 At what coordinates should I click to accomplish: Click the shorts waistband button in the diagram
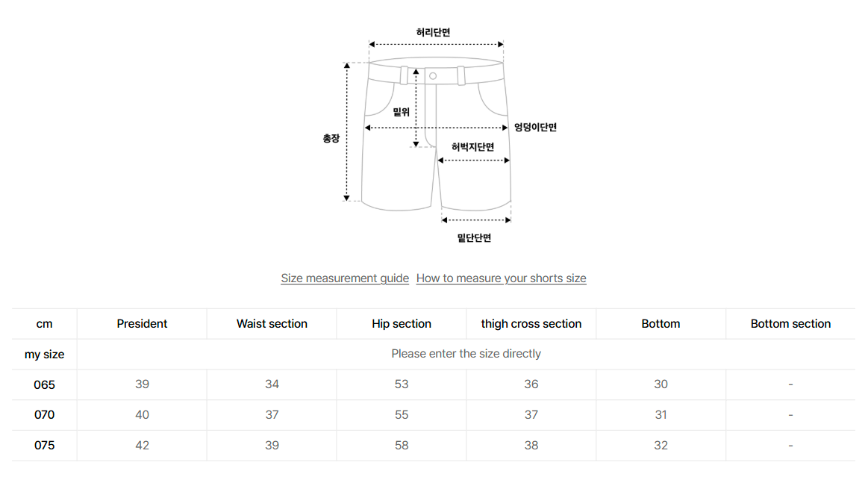433,75
